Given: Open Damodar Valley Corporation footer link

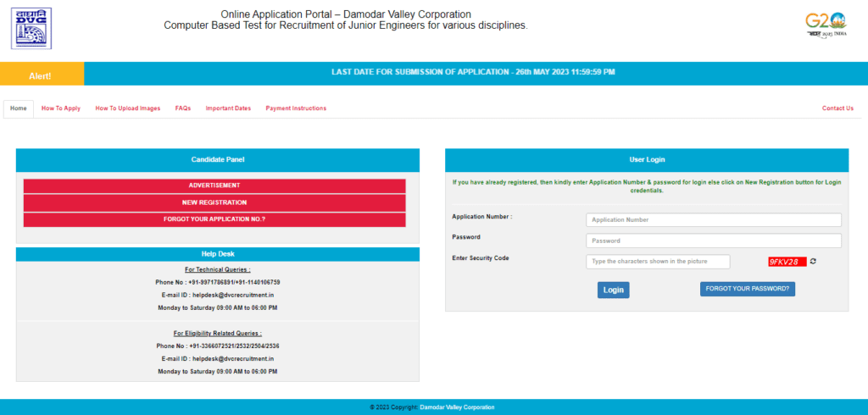Looking at the screenshot, I should [457, 407].
